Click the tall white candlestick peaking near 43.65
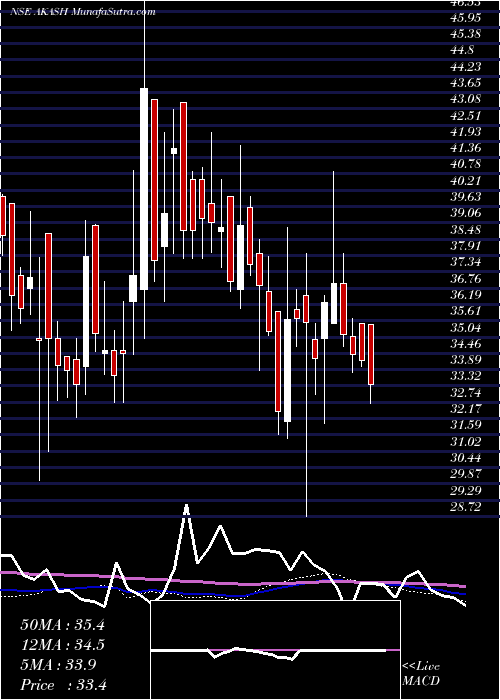The height and width of the screenshot is (700, 500). click(x=144, y=189)
